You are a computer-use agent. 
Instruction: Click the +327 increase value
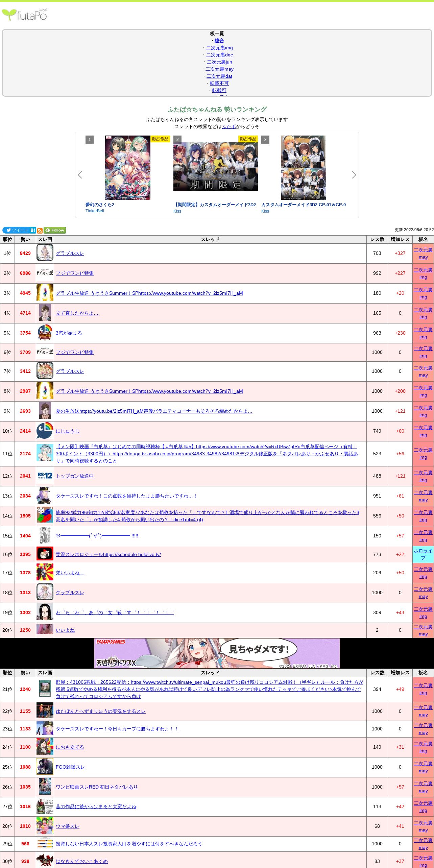pyautogui.click(x=400, y=253)
